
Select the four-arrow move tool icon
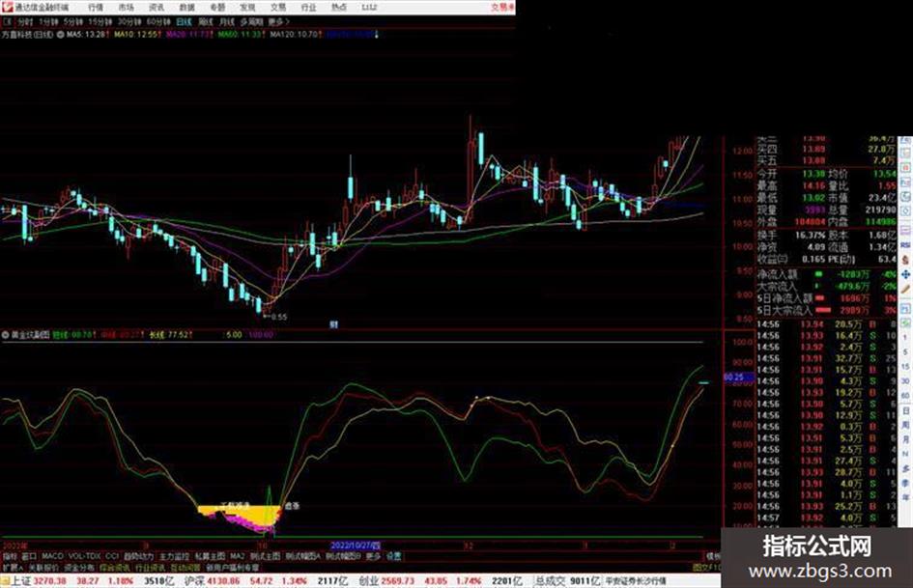[905, 273]
